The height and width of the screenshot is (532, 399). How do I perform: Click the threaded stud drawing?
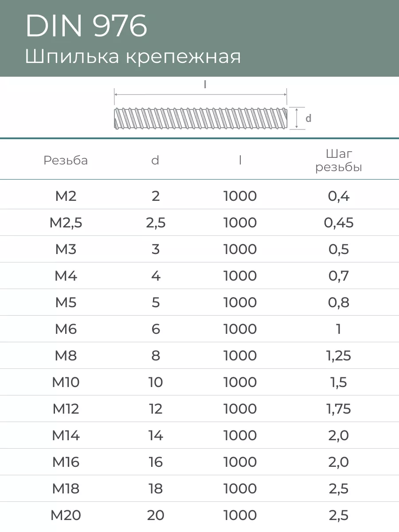200,118
